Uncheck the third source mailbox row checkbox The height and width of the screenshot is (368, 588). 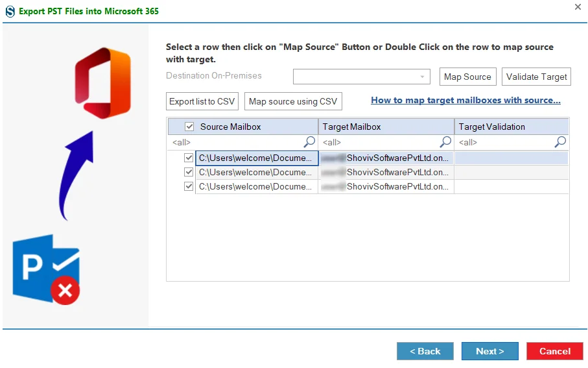(189, 186)
